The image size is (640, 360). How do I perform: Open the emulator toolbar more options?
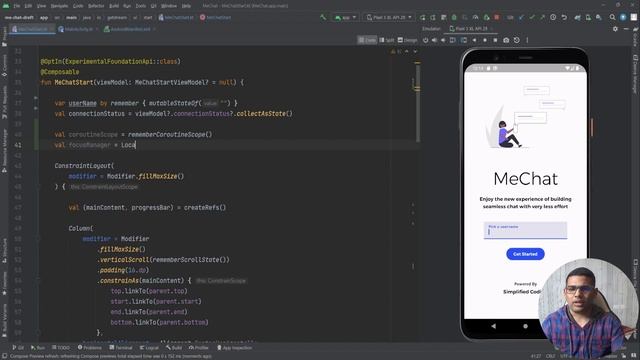pos(527,40)
